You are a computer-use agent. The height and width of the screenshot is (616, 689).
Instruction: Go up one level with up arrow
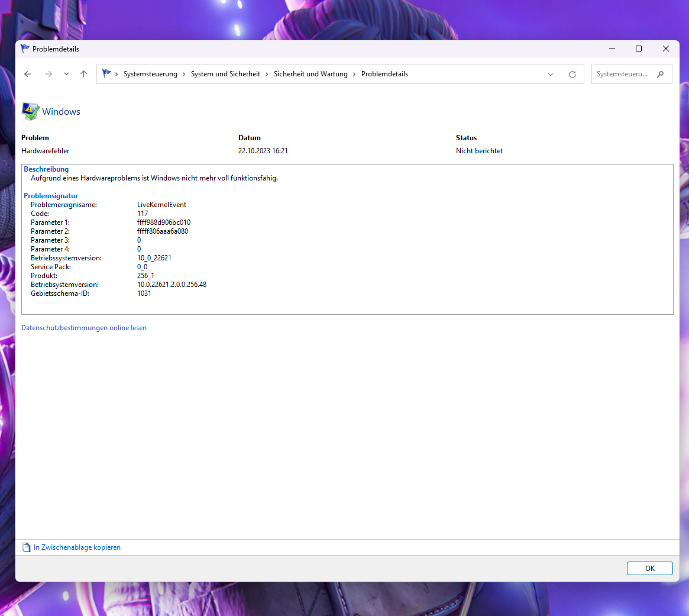pos(83,74)
